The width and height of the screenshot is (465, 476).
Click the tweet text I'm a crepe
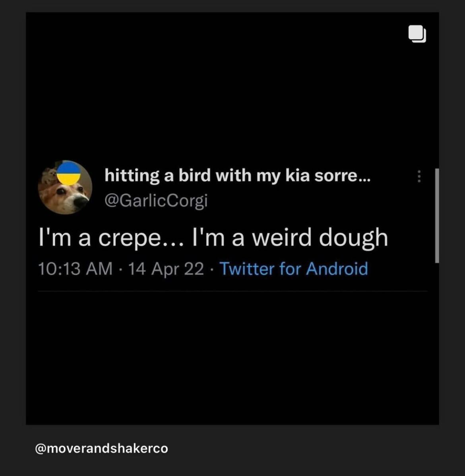107,237
